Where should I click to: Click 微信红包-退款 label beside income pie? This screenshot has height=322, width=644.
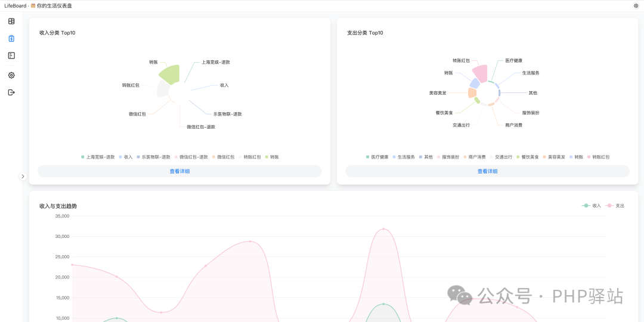[x=201, y=127]
